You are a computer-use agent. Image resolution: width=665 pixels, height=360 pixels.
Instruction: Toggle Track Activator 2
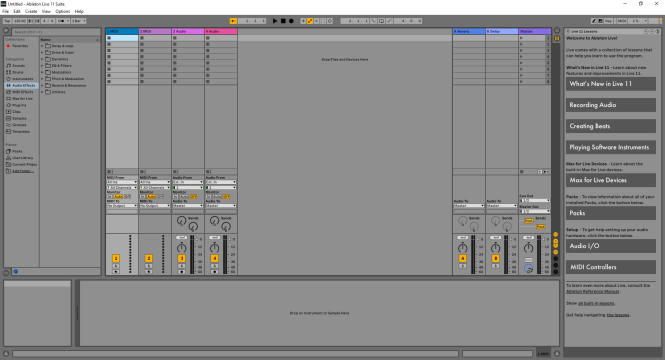click(x=148, y=258)
